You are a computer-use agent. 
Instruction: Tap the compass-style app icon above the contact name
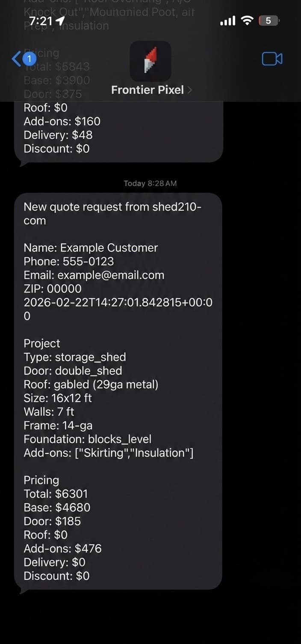[x=150, y=61]
